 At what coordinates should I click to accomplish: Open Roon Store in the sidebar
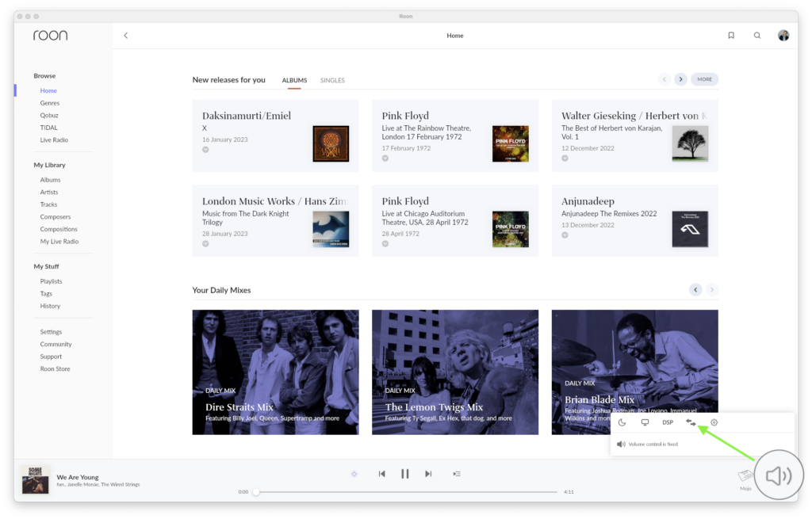(55, 369)
